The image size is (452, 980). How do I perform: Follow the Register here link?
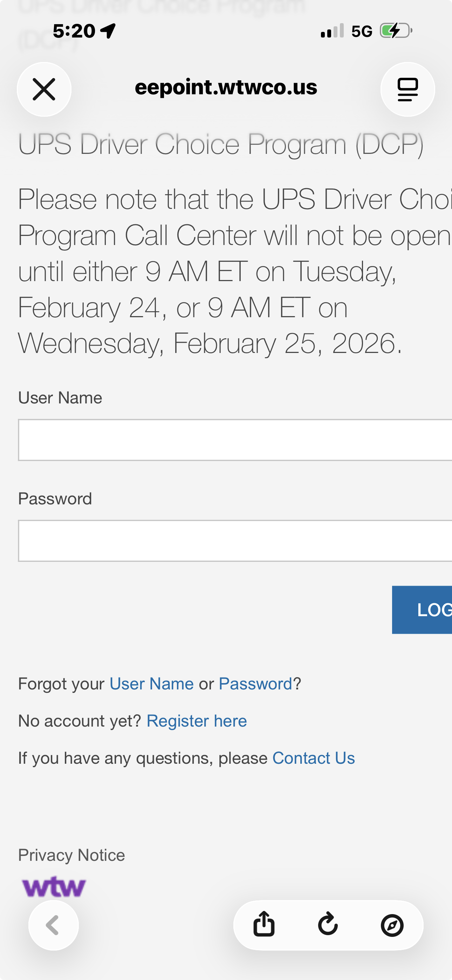pos(197,721)
